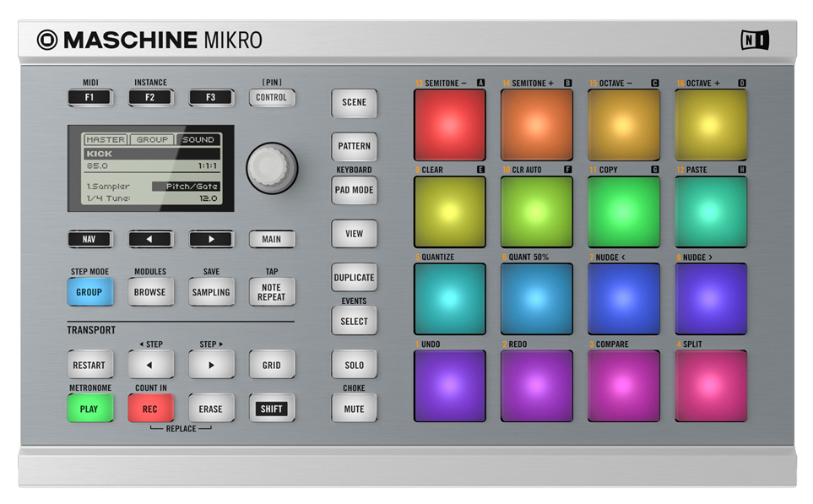813x504 pixels.
Task: Click the 1:1:1 position readout
Action: coord(208,166)
